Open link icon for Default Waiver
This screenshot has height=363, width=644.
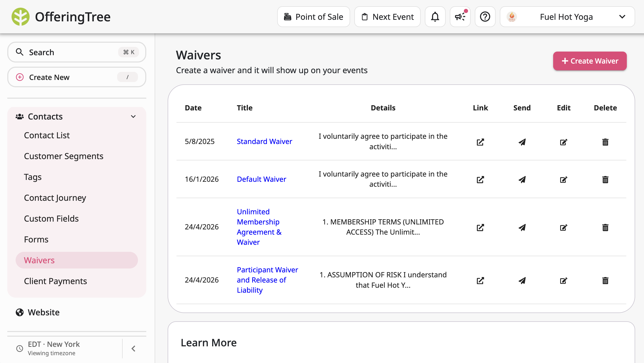[480, 179]
